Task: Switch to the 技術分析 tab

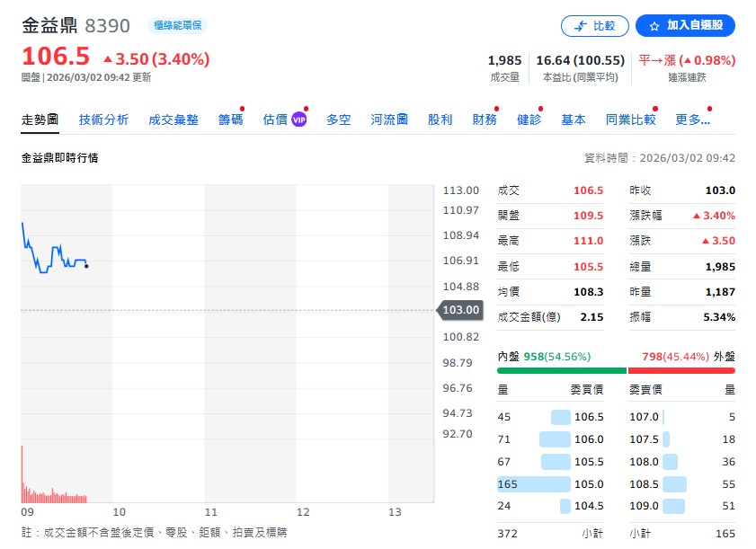Action: [x=105, y=117]
